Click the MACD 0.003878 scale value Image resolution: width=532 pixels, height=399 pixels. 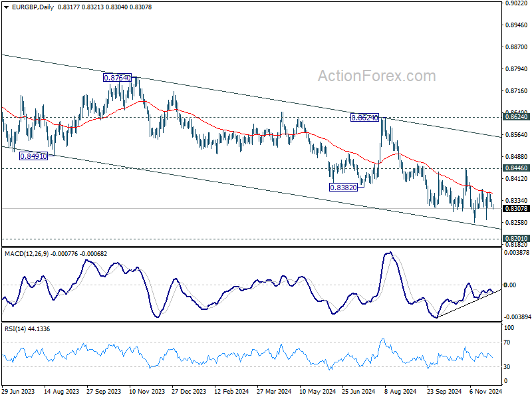coord(517,253)
